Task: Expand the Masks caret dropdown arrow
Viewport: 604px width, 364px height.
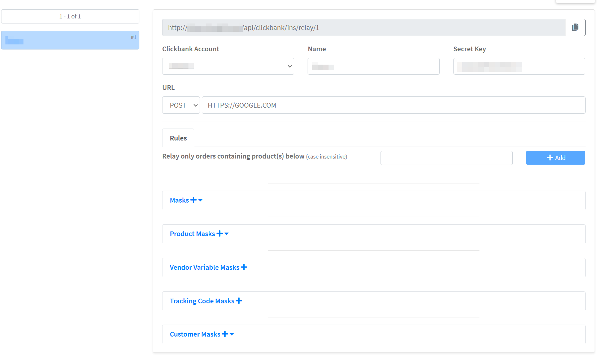Action: coord(200,200)
